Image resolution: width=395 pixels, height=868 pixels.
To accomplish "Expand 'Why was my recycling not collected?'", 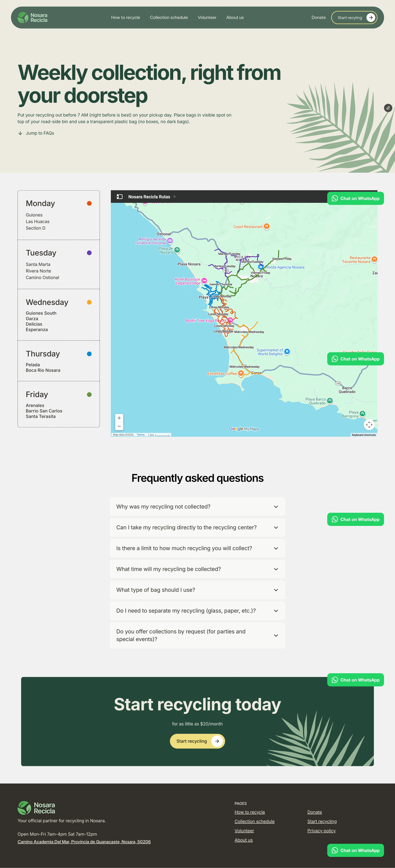I will (x=197, y=506).
